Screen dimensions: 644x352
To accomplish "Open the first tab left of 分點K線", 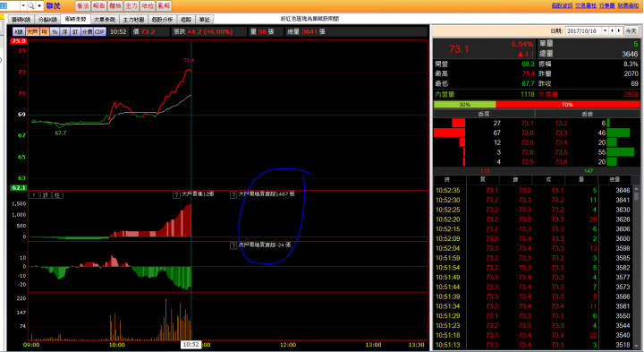I will point(21,20).
